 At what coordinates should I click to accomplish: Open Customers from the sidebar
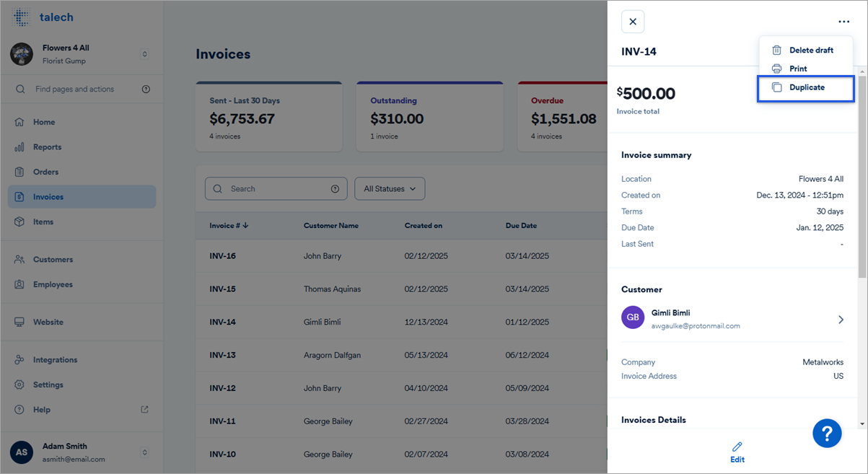pos(82,259)
